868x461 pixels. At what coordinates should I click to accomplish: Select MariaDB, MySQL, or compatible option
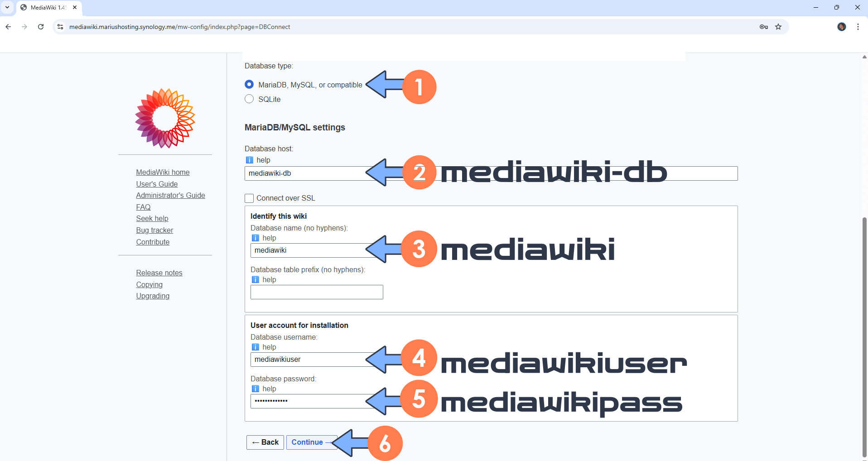[249, 84]
